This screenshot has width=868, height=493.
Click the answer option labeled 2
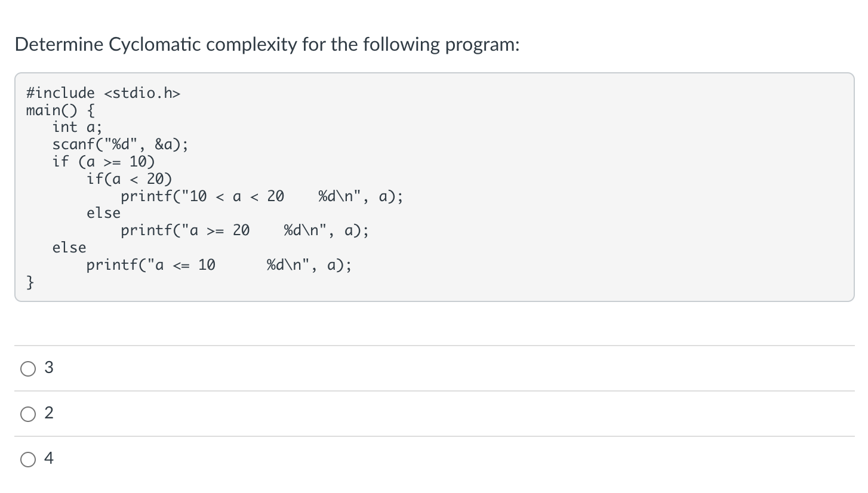(49, 412)
